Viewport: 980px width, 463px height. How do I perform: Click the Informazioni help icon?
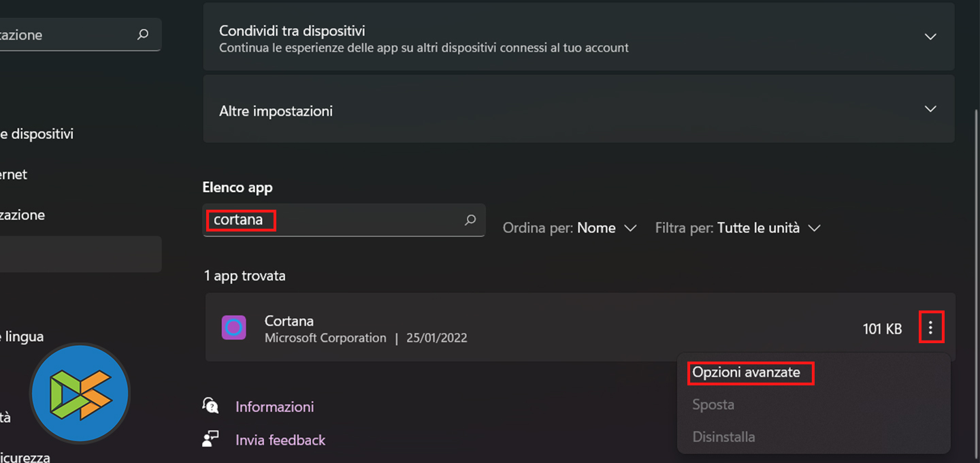point(210,406)
